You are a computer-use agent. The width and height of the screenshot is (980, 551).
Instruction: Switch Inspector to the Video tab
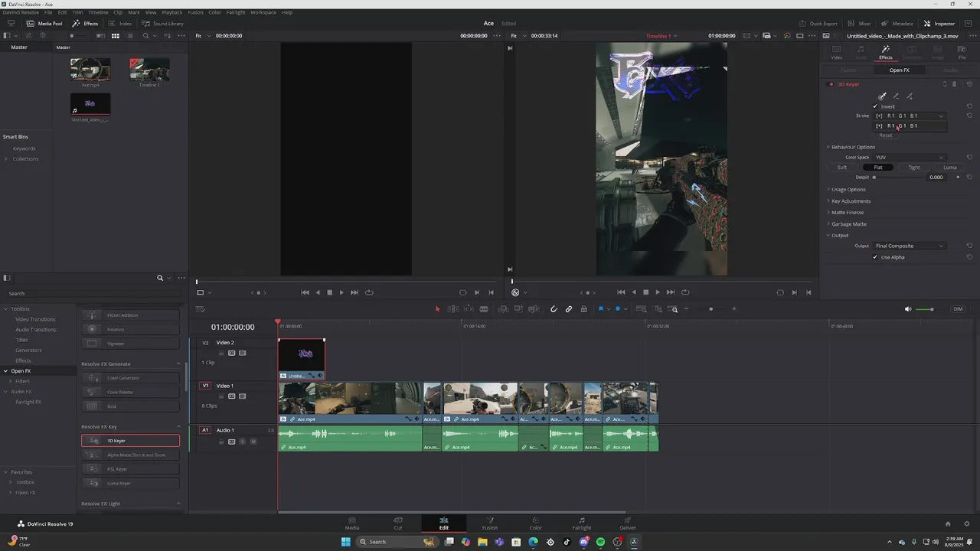(x=837, y=52)
